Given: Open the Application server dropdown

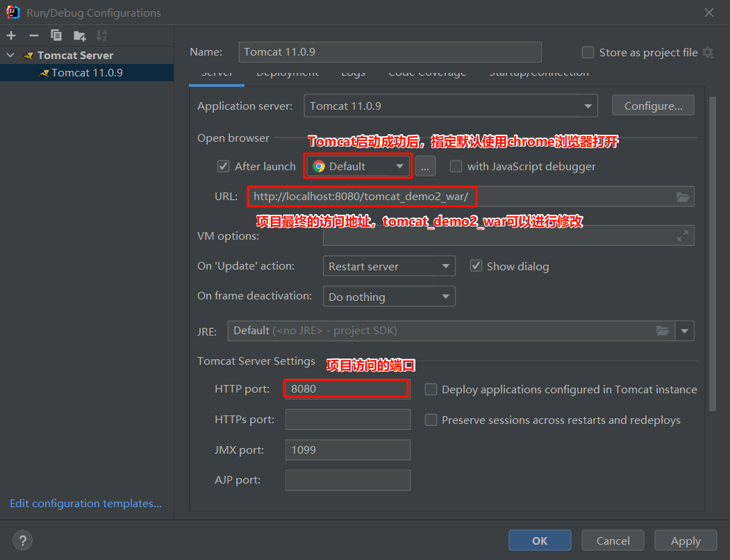Looking at the screenshot, I should tap(451, 106).
